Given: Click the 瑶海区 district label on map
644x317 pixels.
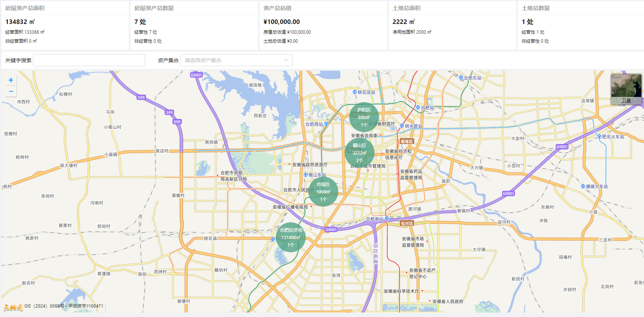Looking at the screenshot, I should [x=406, y=141].
